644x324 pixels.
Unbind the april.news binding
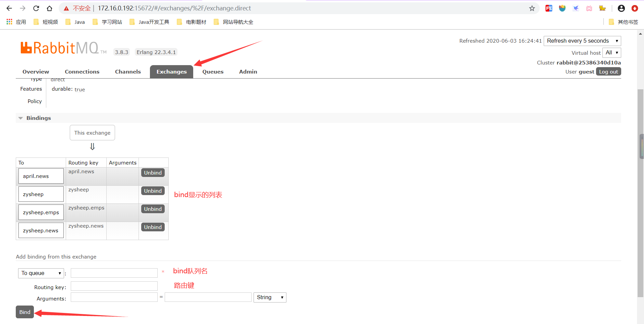[153, 173]
